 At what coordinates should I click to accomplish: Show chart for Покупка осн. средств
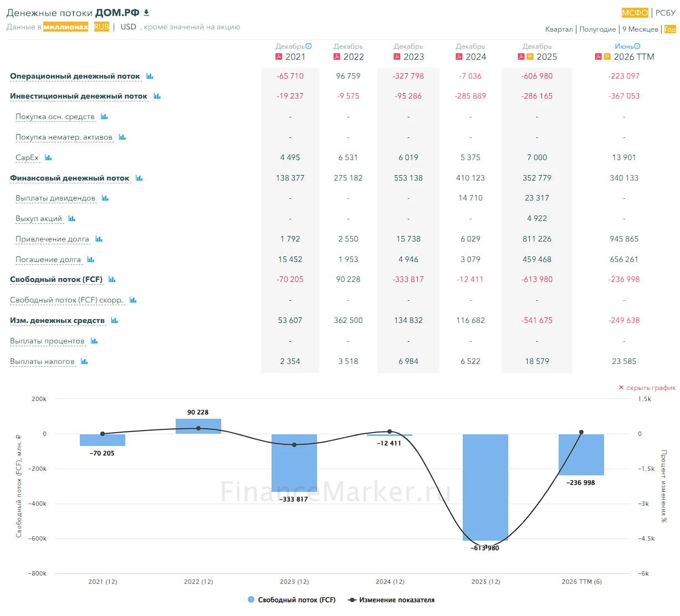[x=104, y=116]
